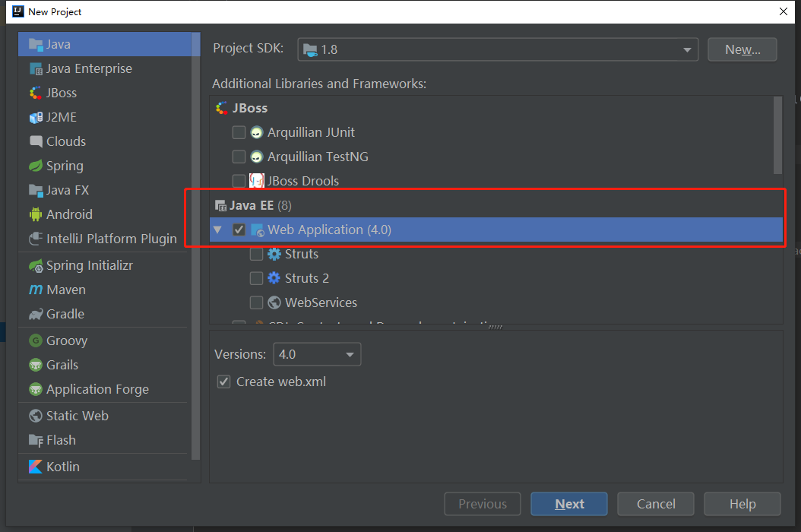
Task: Click the Arquillian JUnit alien icon
Action: 256,133
